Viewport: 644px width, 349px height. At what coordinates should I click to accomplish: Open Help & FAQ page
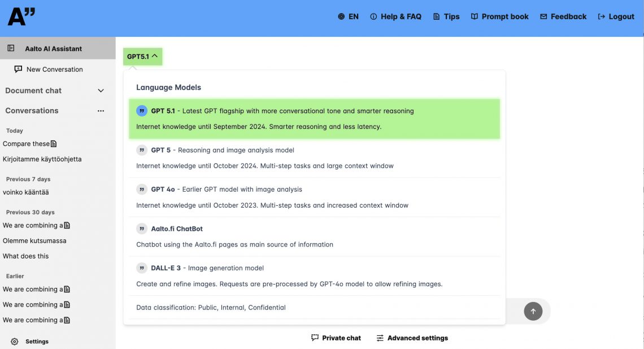(x=395, y=16)
